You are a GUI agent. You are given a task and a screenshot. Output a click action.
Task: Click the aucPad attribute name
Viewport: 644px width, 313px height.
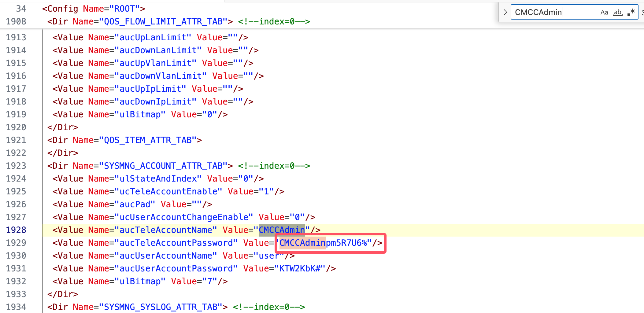click(135, 204)
